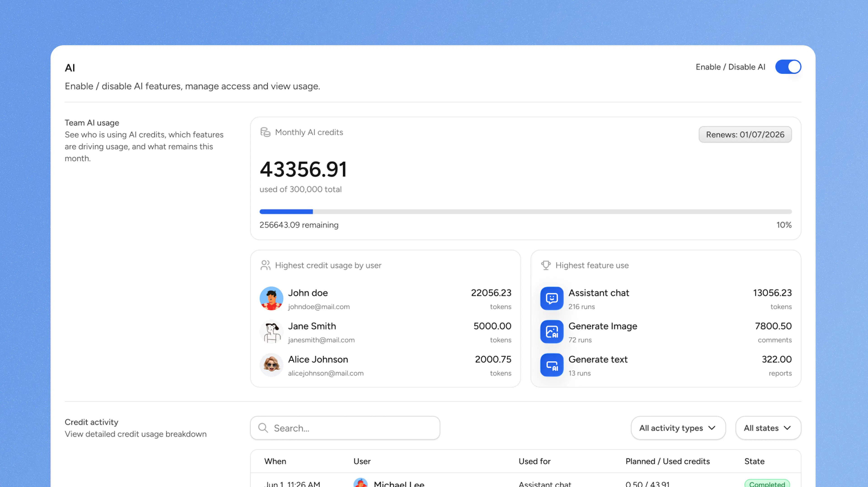
Task: Click the janesmith@mail.com email
Action: point(321,340)
